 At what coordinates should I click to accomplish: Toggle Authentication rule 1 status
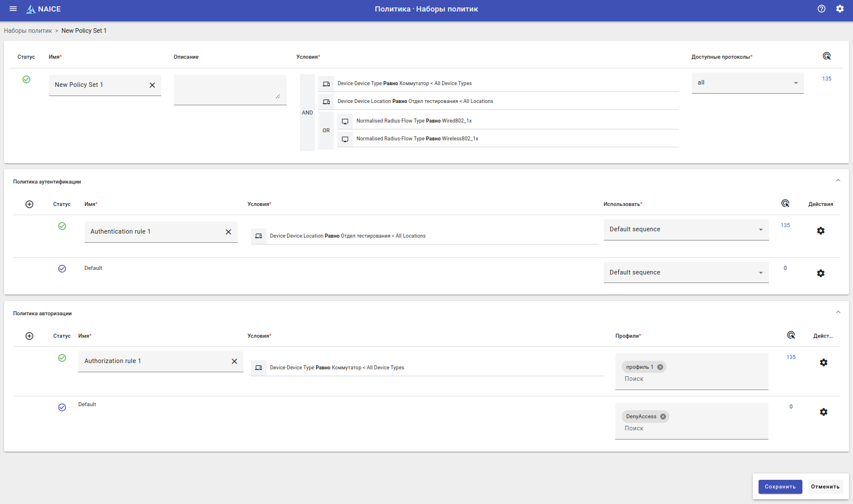tap(62, 226)
